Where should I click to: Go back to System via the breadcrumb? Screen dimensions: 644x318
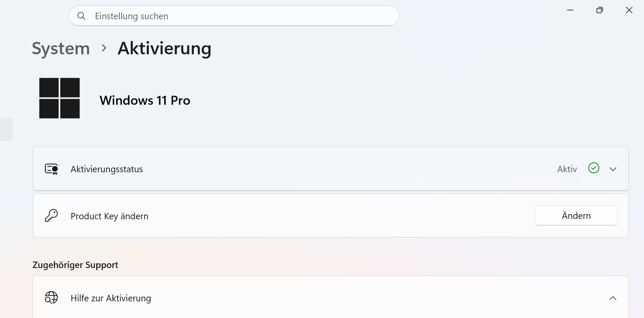(61, 48)
